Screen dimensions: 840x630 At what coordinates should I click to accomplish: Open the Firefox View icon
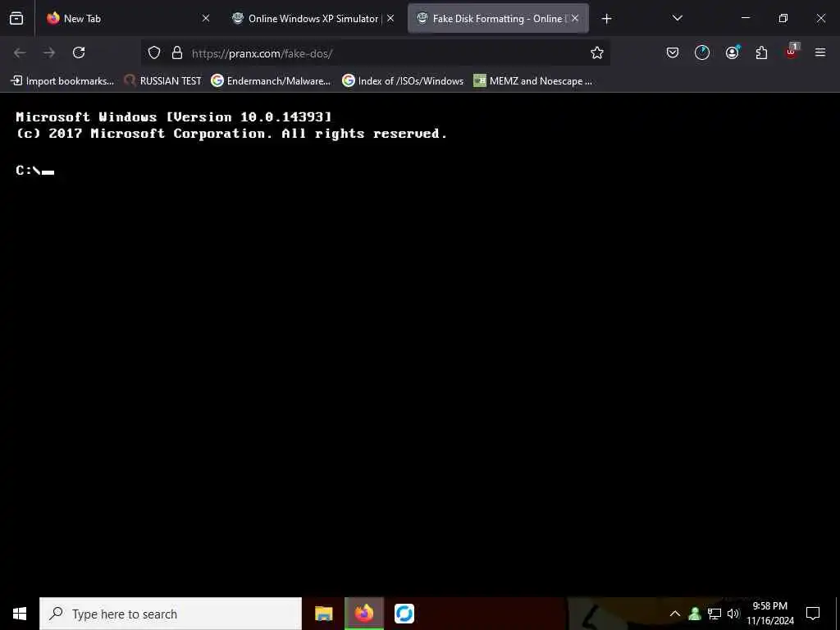(x=16, y=18)
